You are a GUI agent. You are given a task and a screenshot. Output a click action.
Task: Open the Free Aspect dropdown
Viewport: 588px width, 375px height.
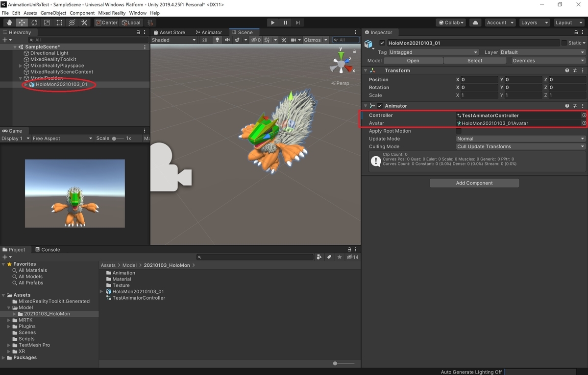62,139
